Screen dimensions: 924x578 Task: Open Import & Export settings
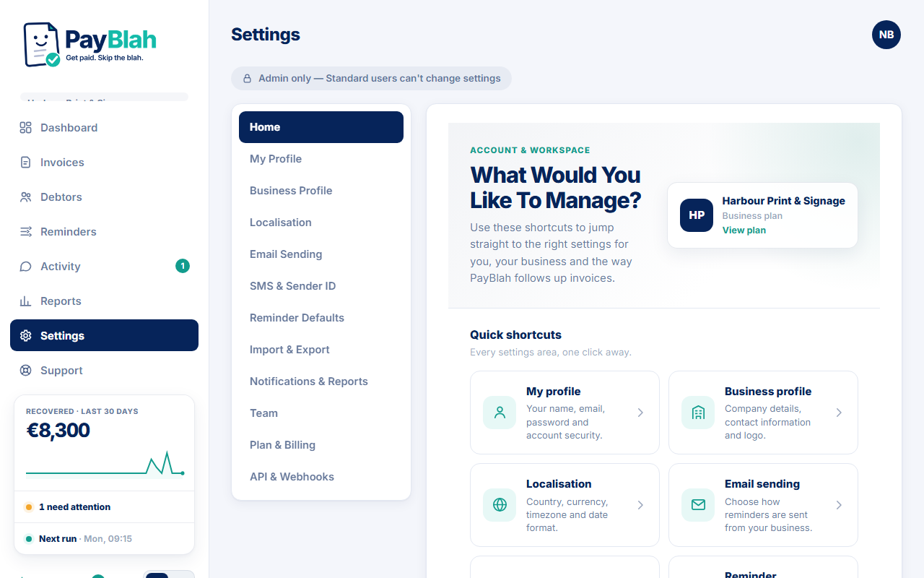(321, 350)
